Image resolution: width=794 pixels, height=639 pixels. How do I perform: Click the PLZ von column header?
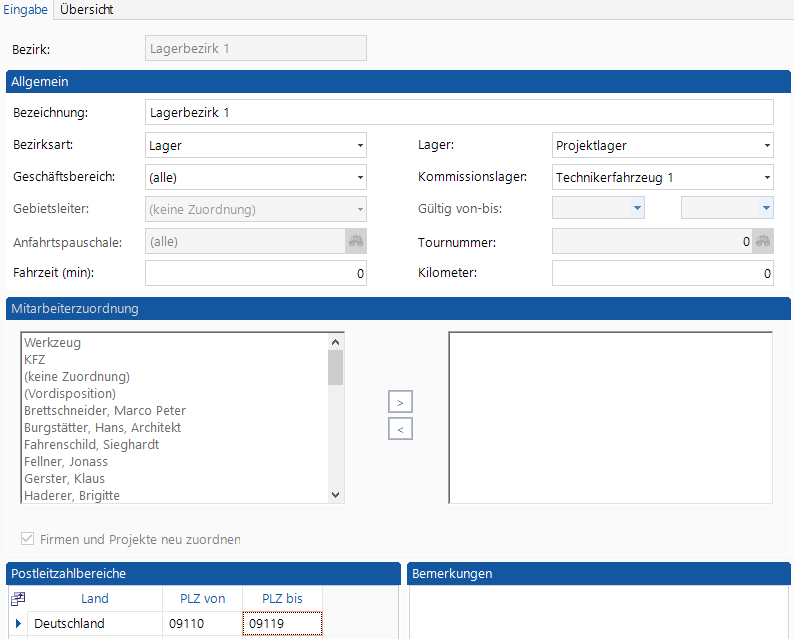[x=202, y=599]
